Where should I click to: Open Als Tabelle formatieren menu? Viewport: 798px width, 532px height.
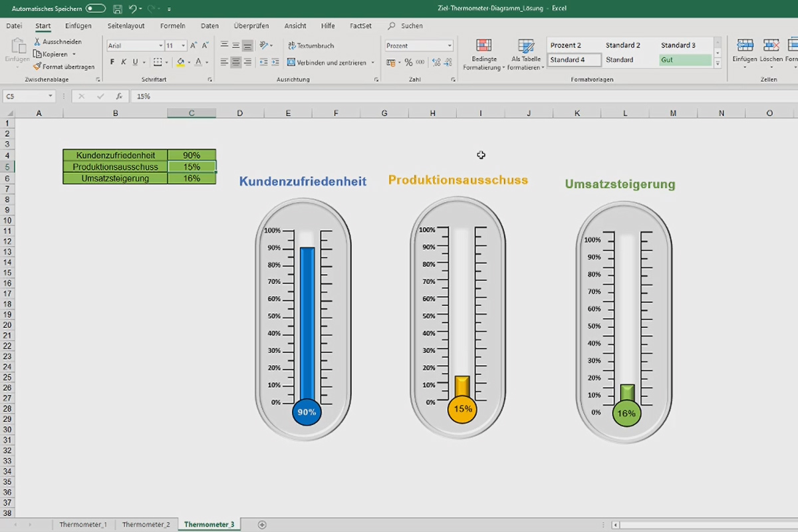point(526,55)
